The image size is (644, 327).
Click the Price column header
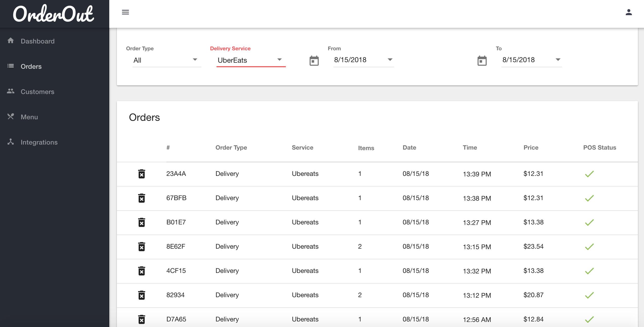coord(531,148)
